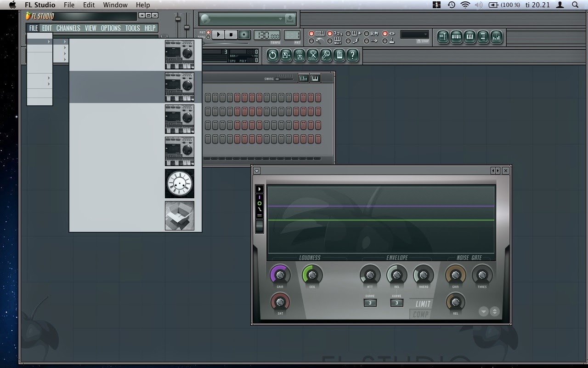Expand the highlighted File menu submenu arrow
Viewport: 588px width, 368px height.
(x=49, y=42)
